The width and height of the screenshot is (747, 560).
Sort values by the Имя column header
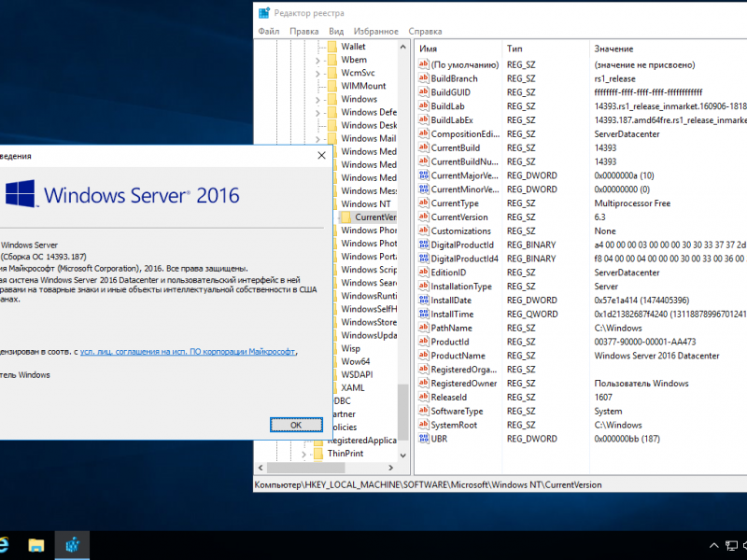(458, 49)
